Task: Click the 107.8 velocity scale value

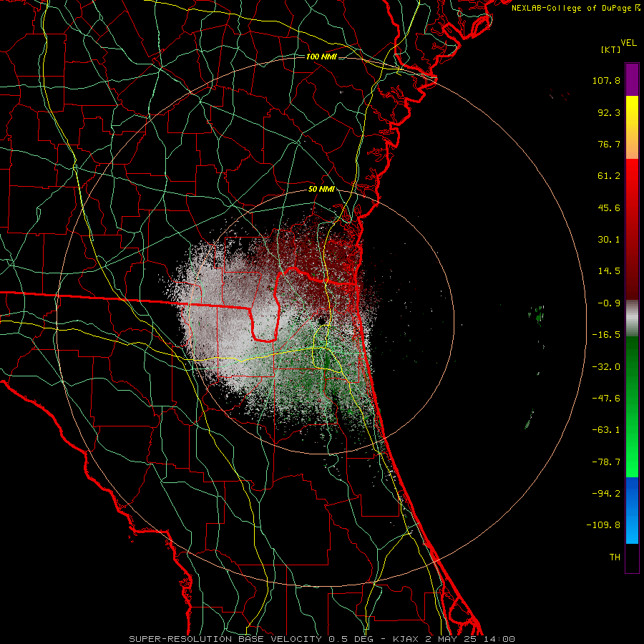Action: pos(606,80)
